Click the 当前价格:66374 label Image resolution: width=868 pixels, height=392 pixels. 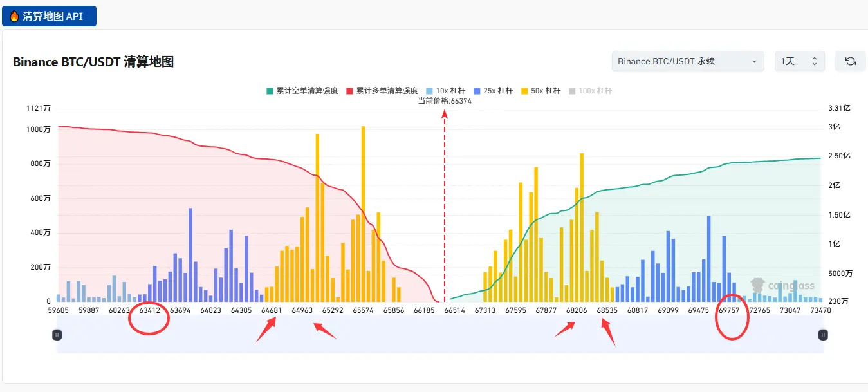point(445,101)
